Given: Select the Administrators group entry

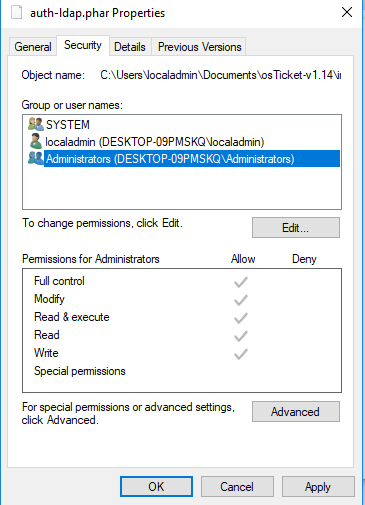Looking at the screenshot, I should (x=192, y=159).
